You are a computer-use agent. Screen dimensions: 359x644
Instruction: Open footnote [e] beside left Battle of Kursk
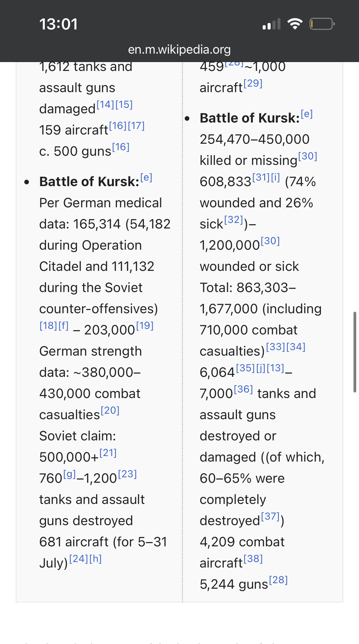tap(146, 178)
